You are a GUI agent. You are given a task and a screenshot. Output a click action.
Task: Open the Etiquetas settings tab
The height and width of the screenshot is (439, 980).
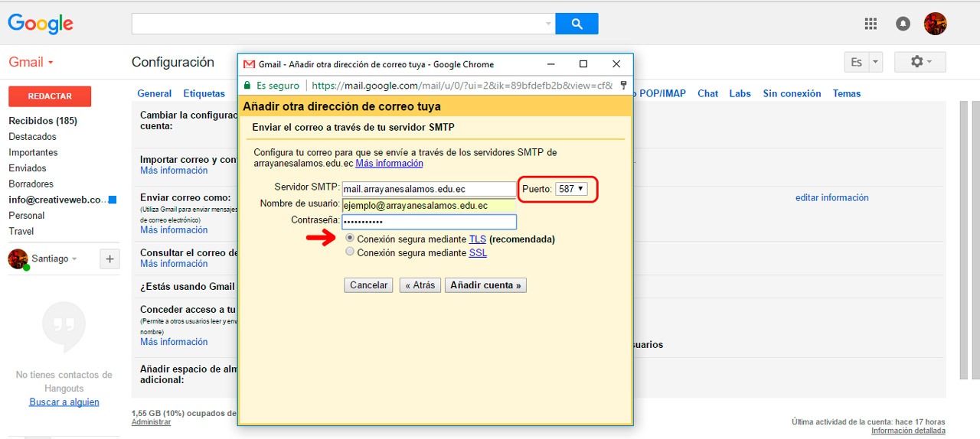click(204, 93)
